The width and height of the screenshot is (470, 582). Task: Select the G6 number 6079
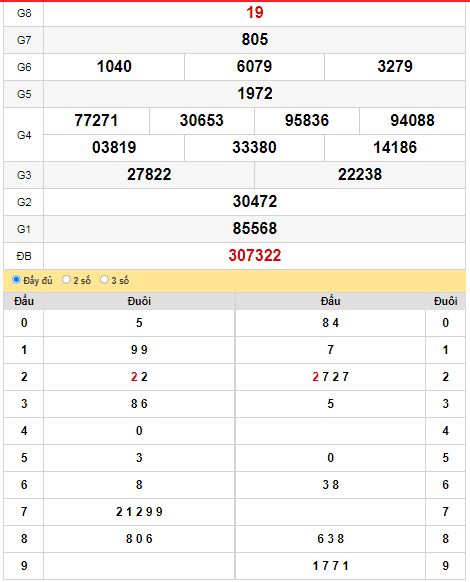pyautogui.click(x=254, y=66)
